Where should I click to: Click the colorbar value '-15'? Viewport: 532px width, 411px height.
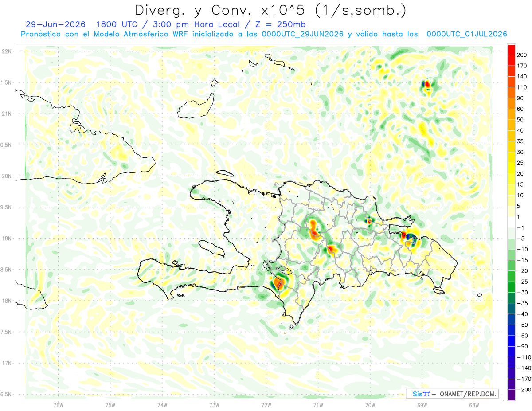(x=523, y=260)
